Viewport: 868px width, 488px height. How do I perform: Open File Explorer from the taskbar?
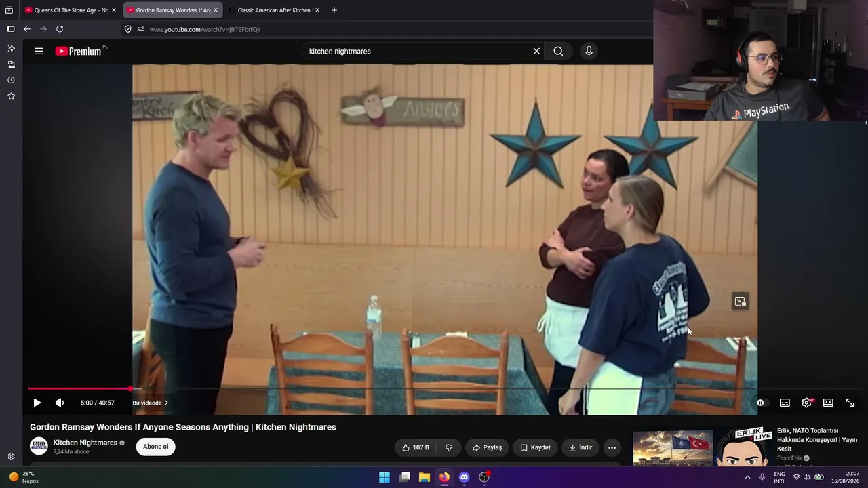[x=425, y=477]
